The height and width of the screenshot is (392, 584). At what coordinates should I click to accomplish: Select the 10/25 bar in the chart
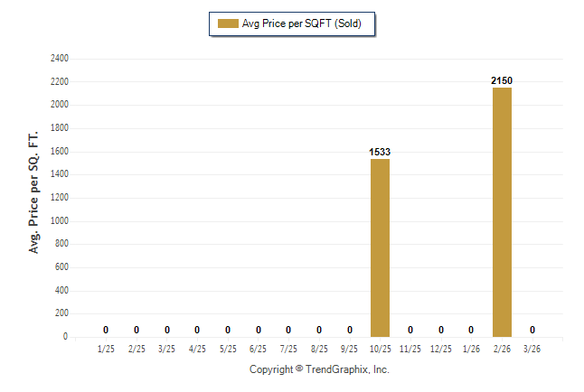pyautogui.click(x=380, y=247)
